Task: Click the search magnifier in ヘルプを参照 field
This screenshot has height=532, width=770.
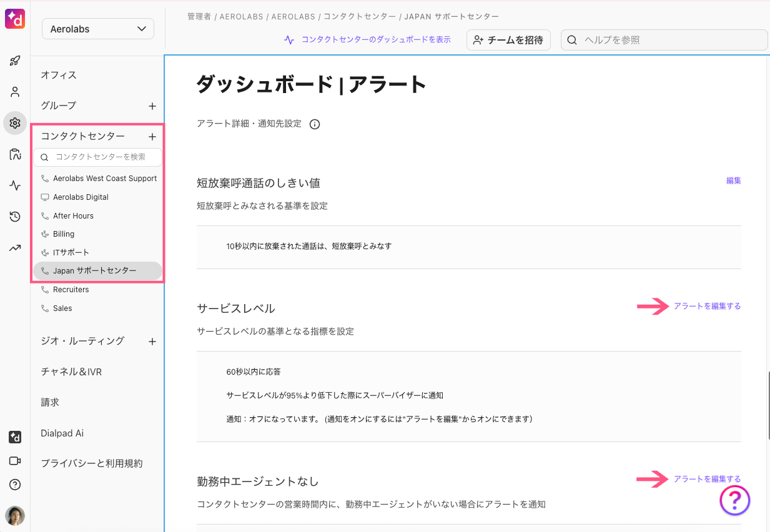Action: pyautogui.click(x=571, y=40)
